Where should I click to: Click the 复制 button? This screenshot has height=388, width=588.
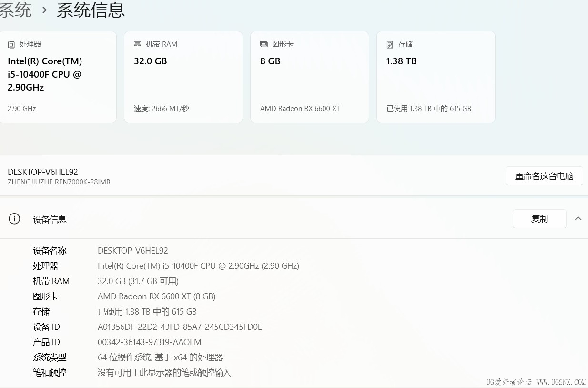click(x=539, y=219)
